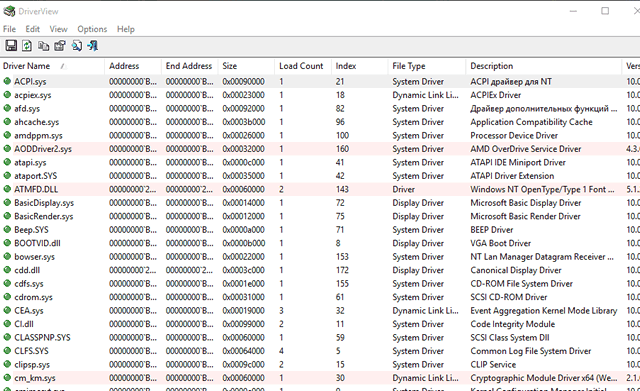640x391 pixels.
Task: Open the Options menu
Action: click(x=92, y=29)
